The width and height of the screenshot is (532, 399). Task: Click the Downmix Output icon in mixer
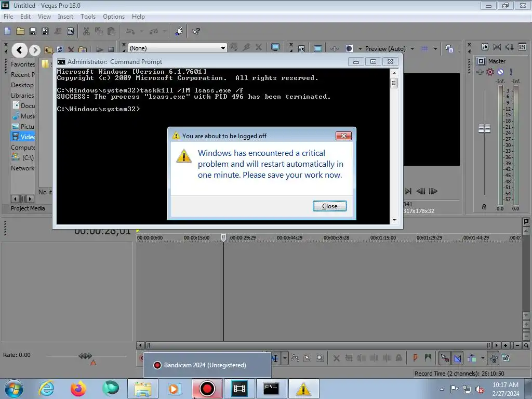(x=497, y=47)
